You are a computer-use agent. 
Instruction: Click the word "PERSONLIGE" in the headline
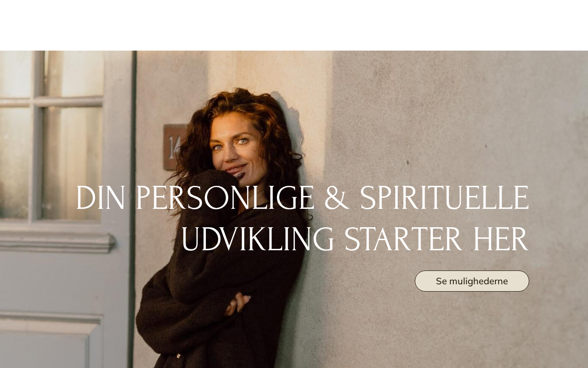[225, 198]
